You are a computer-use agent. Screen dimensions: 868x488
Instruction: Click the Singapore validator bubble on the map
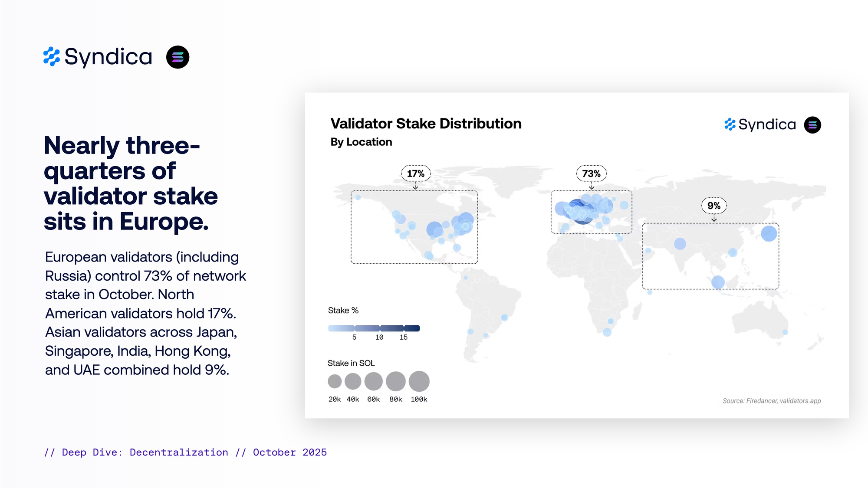(x=718, y=282)
